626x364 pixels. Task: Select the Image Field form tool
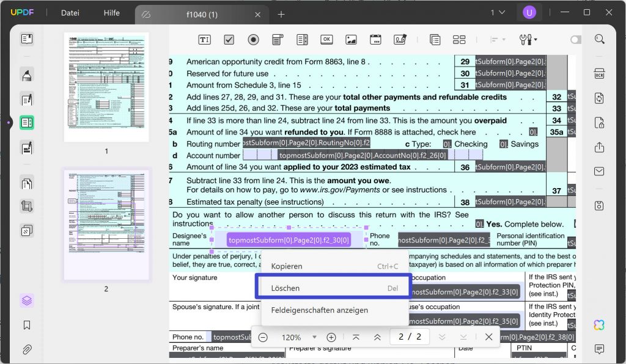(x=351, y=39)
